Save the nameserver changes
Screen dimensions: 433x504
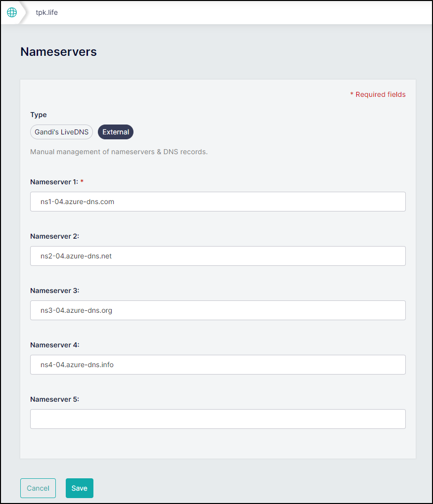(x=80, y=488)
